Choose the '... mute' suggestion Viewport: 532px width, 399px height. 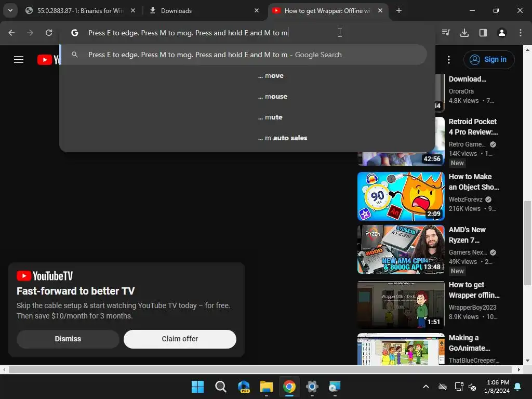270,117
